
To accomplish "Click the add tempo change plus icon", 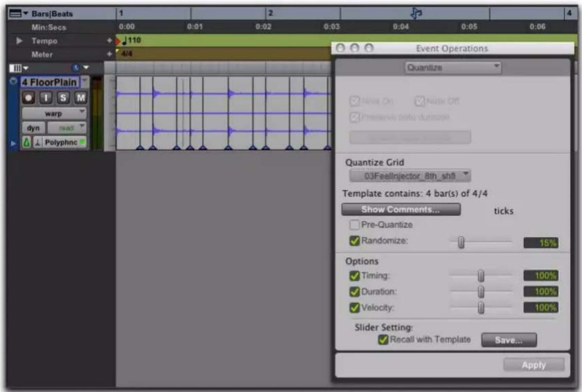I will click(109, 41).
